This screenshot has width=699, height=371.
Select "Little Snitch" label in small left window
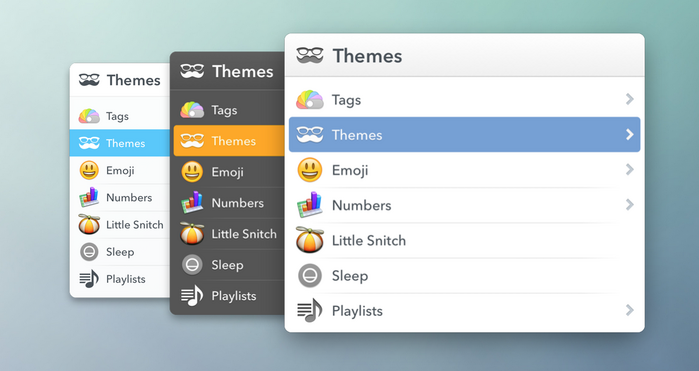coord(135,225)
